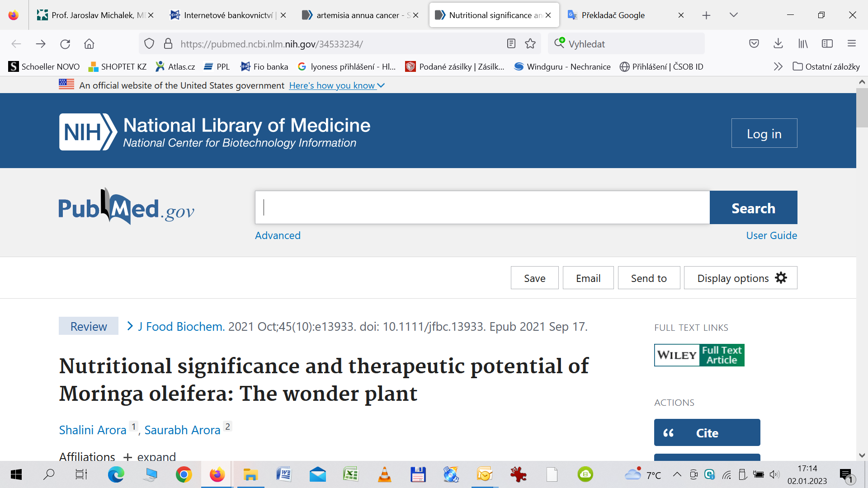Open the library bookshelf icon
The height and width of the screenshot is (488, 868).
point(803,44)
